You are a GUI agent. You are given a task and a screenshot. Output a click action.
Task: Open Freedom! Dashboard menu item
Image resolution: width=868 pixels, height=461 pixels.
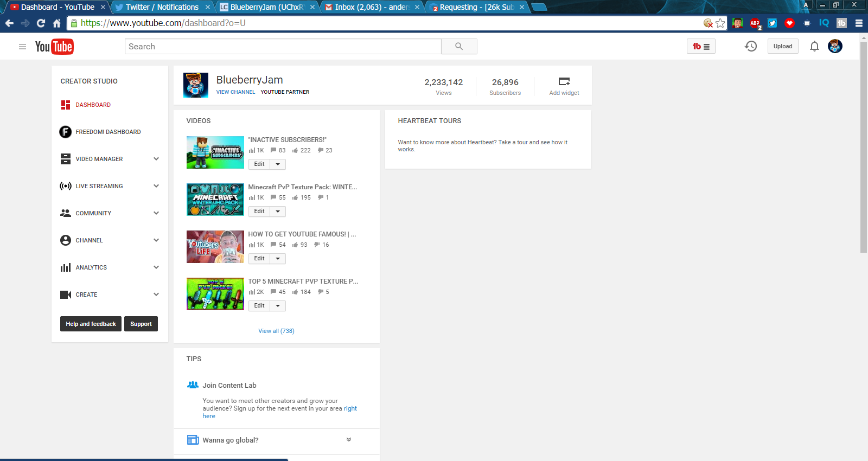click(x=108, y=132)
